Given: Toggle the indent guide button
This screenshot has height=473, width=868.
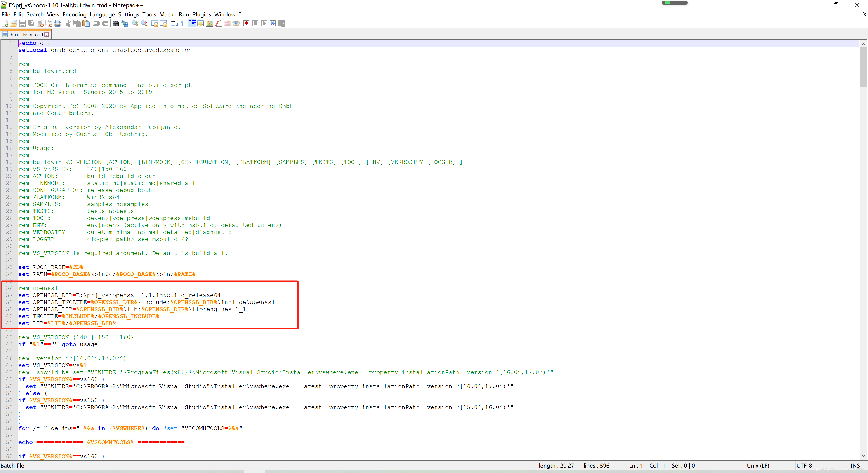Looking at the screenshot, I should [192, 23].
